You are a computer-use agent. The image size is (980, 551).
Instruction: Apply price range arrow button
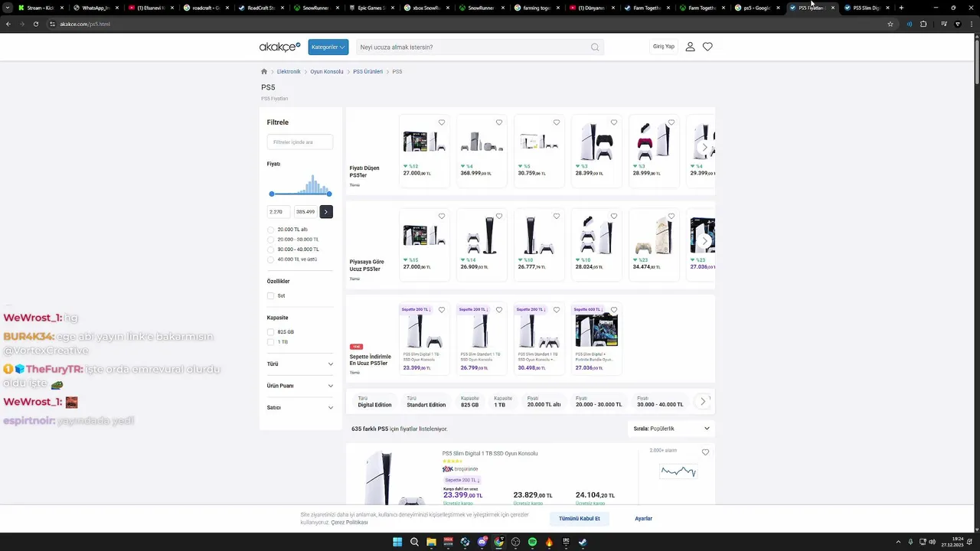[326, 212]
